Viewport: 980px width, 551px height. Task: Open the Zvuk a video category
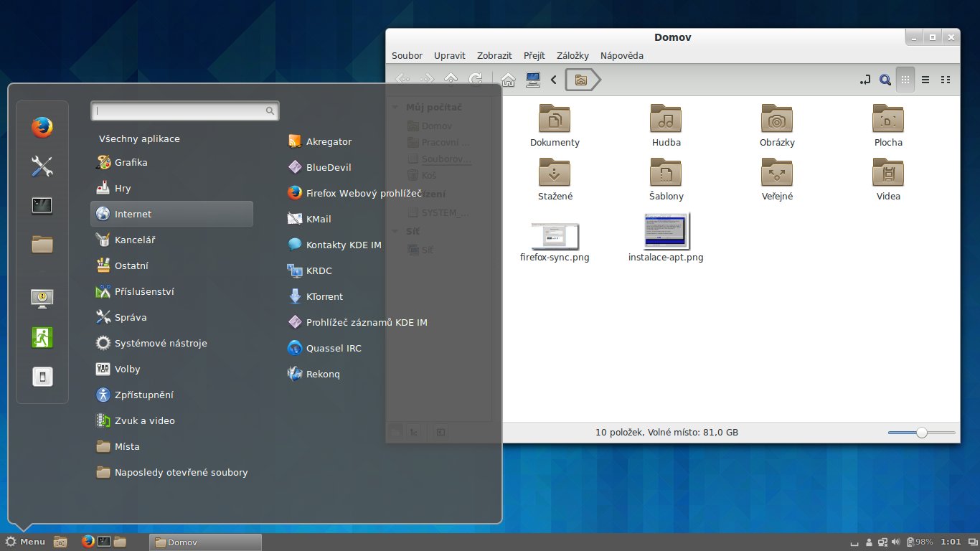[x=171, y=420]
